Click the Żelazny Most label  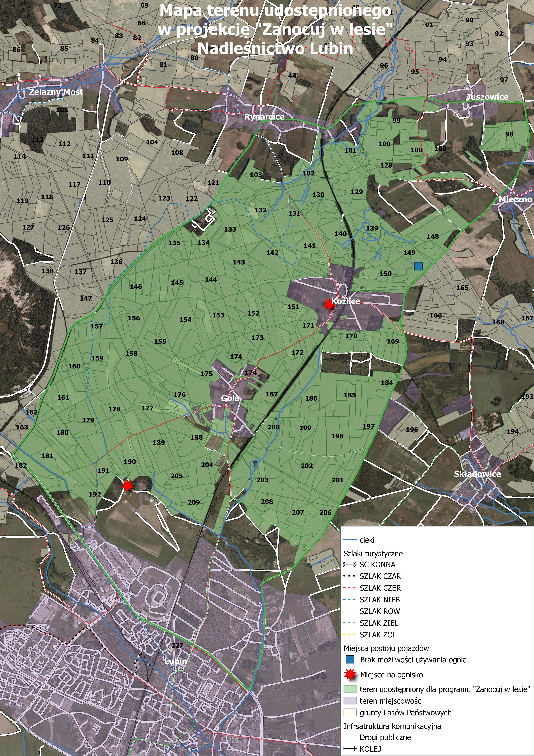coord(56,92)
